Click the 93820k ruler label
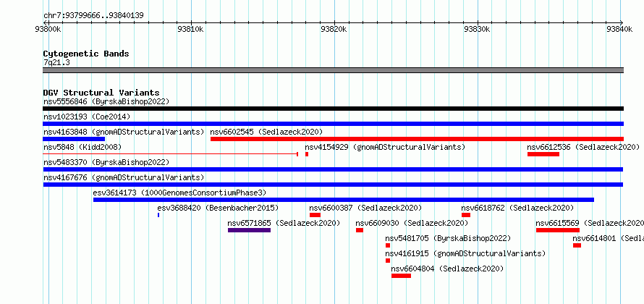The image size is (644, 304). (334, 29)
